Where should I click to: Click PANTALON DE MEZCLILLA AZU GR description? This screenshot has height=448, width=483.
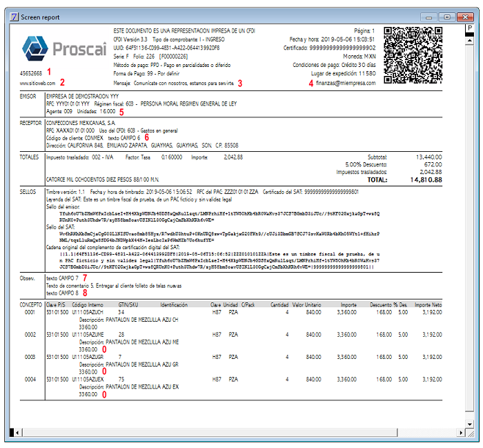tap(142, 364)
